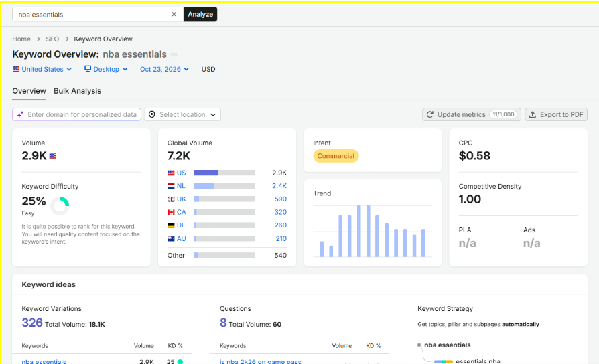Click the 7.2K Global Volume value
The width and height of the screenshot is (599, 364).
coord(179,156)
